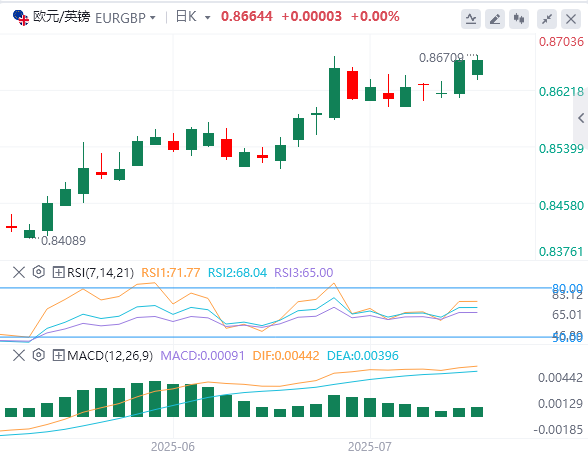
Task: Expand the EURGBP symbol dropdown arrow
Action: coord(153,18)
